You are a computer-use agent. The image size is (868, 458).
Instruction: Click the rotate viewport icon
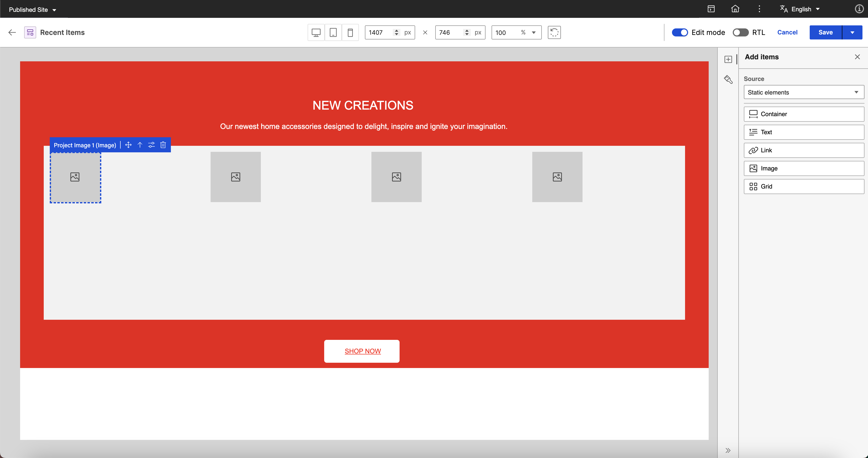click(554, 32)
